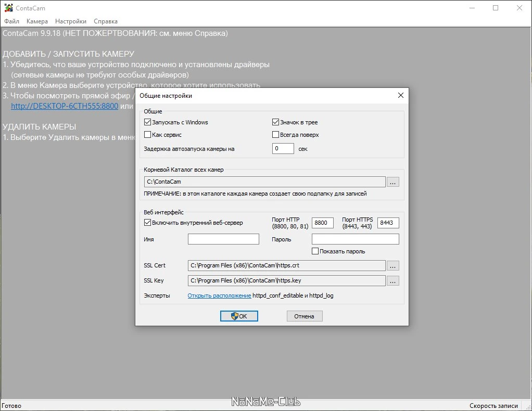The height and width of the screenshot is (411, 532).
Task: Click the Пароль input field
Action: (x=355, y=239)
